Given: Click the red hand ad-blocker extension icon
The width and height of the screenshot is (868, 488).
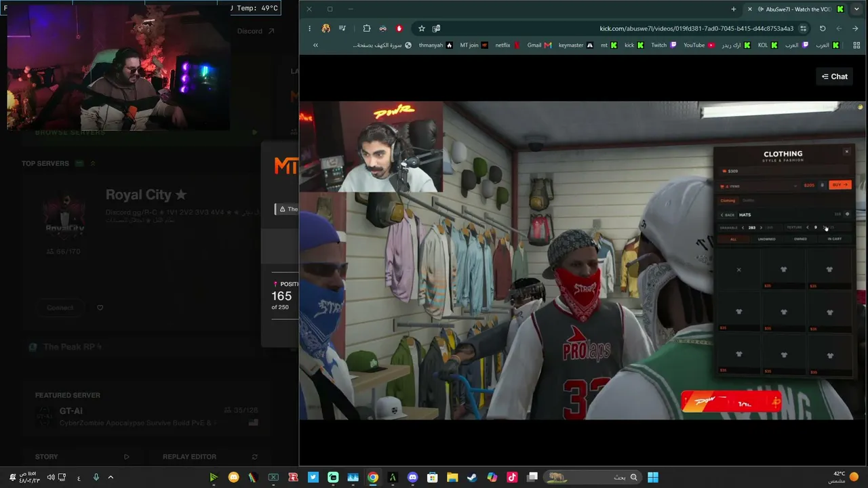Looking at the screenshot, I should [399, 28].
